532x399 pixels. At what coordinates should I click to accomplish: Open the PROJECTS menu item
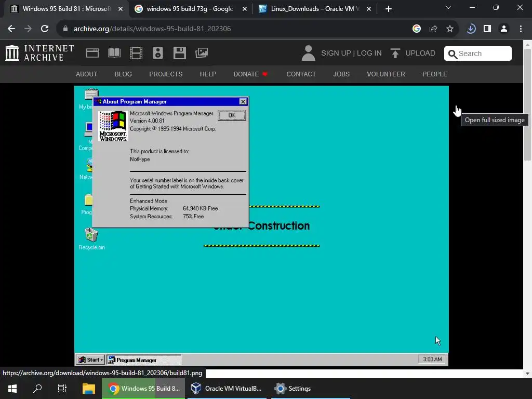pos(166,74)
